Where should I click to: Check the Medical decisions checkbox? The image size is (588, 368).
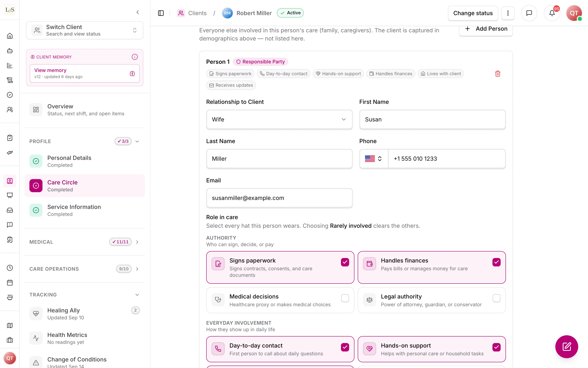click(x=345, y=298)
